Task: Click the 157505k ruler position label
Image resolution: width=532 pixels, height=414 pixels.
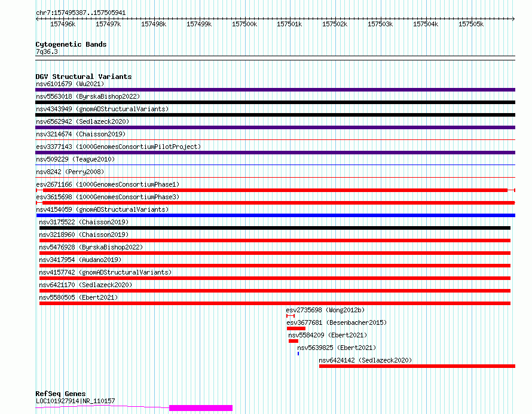Action: 471,24
